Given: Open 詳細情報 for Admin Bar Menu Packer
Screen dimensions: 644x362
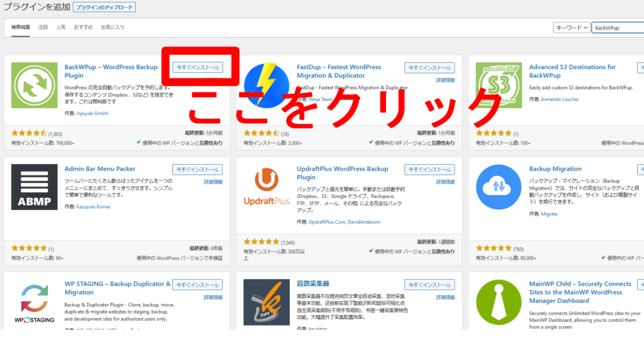Looking at the screenshot, I should click(213, 182).
